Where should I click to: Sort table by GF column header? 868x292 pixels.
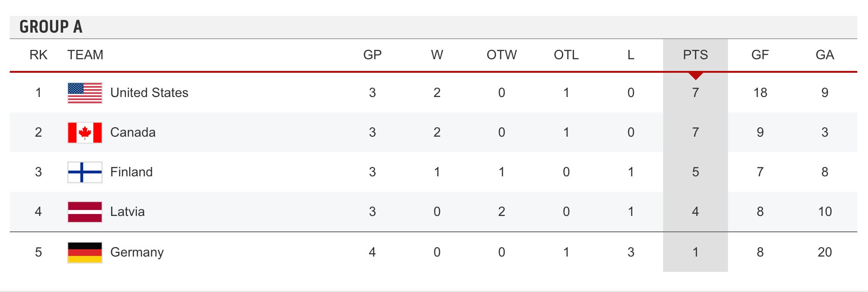[760, 55]
